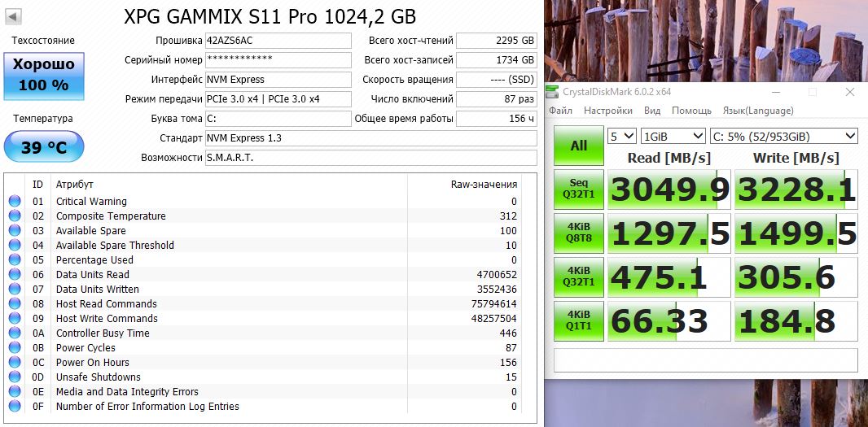Screen dimensions: 868x427
Task: Click the Всего хост-чтений value 2295 GB
Action: pyautogui.click(x=497, y=41)
